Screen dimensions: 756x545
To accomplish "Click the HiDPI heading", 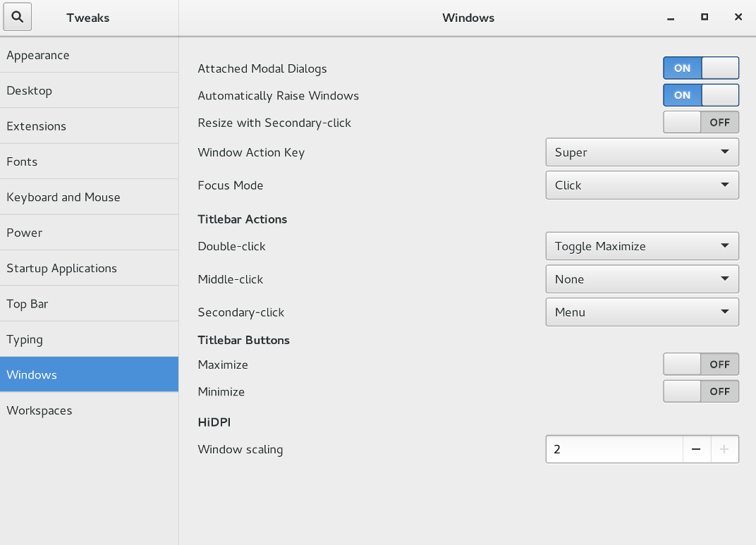I will pyautogui.click(x=214, y=422).
